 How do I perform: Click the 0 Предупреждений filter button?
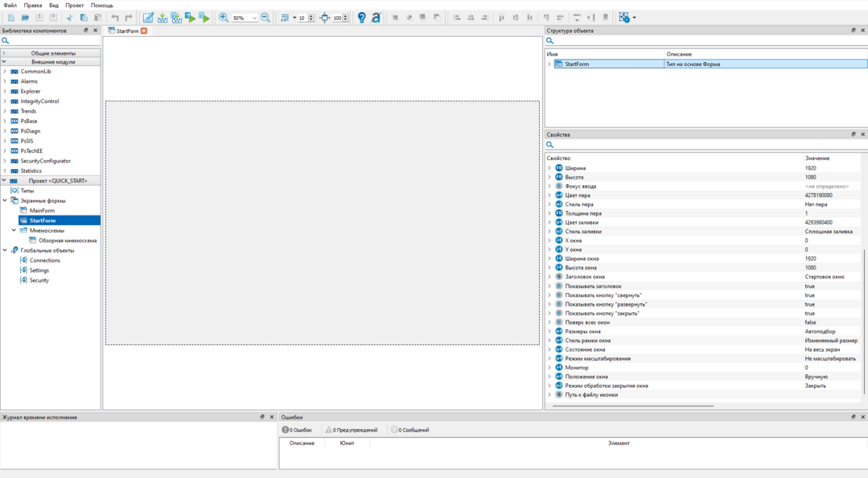352,430
